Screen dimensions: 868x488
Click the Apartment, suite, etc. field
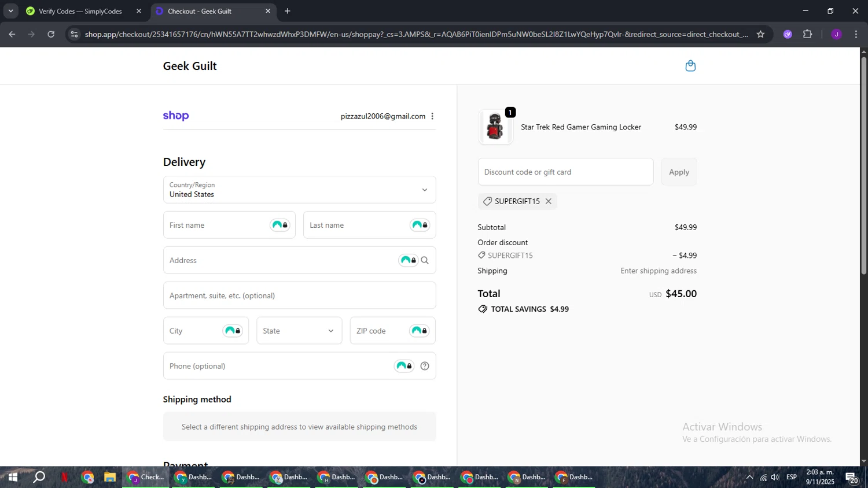[x=299, y=295]
